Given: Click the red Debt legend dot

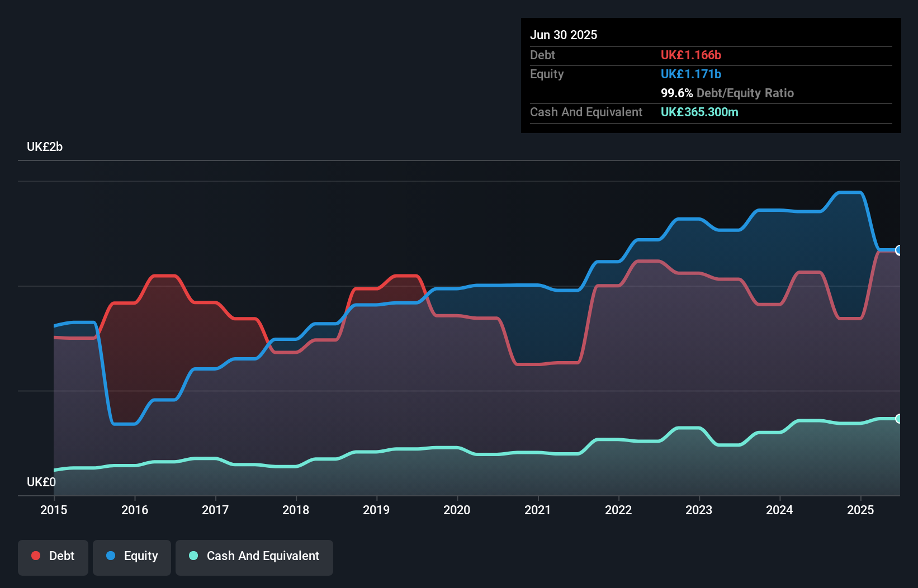Looking at the screenshot, I should click(x=36, y=556).
